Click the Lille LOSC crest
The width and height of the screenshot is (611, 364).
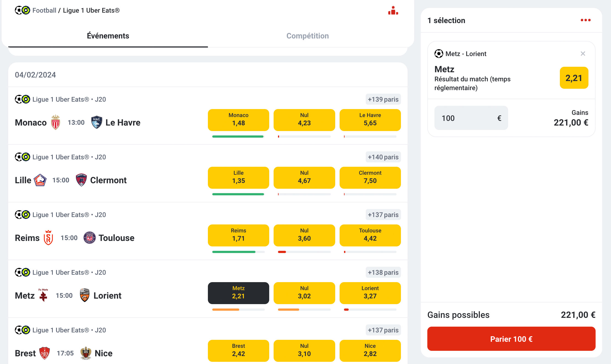(x=40, y=180)
